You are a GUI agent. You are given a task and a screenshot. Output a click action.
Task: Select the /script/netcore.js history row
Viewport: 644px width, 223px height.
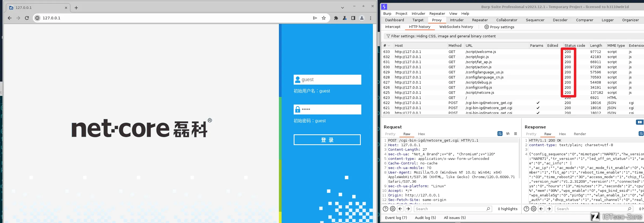[x=513, y=92]
